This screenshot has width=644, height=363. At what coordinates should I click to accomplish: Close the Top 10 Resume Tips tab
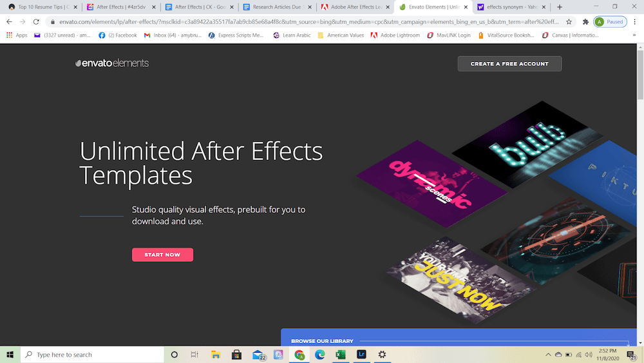point(75,7)
